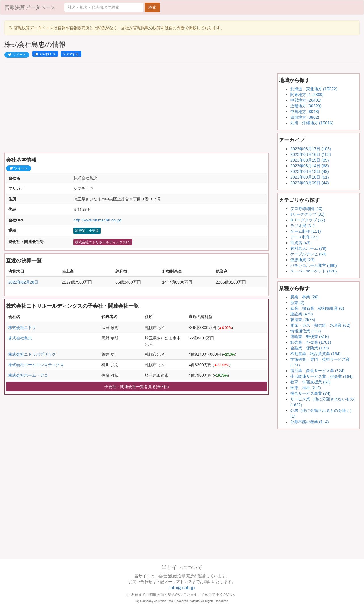The height and width of the screenshot is (606, 364).
Task: Open industry 不動産業，物品賃貸業 (194)
Action: coord(316,354)
